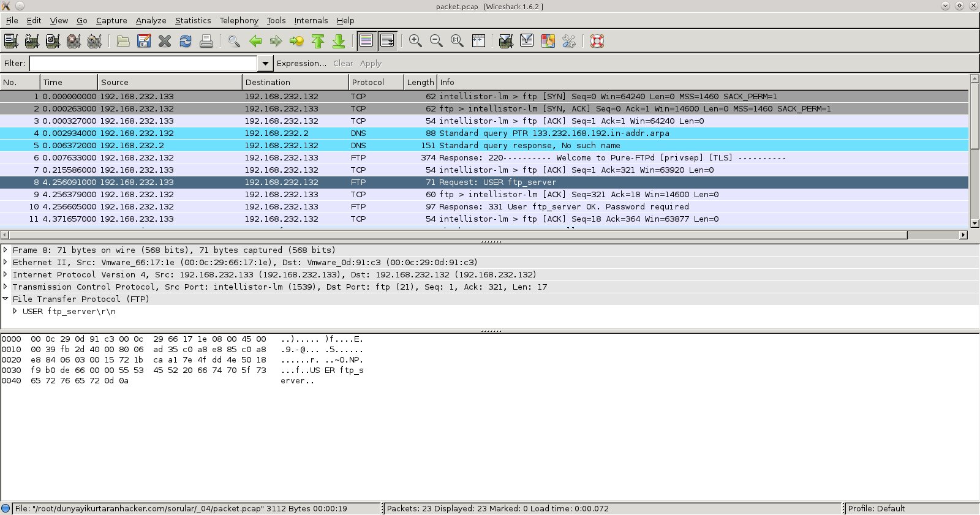Jump to last packet arrow icon

(x=339, y=41)
